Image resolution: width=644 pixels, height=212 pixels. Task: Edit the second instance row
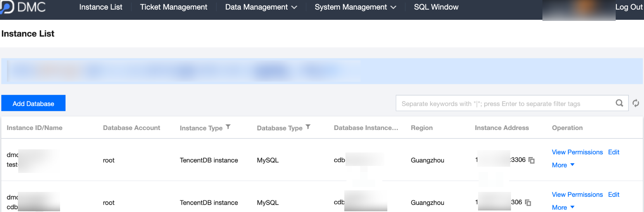(x=613, y=195)
